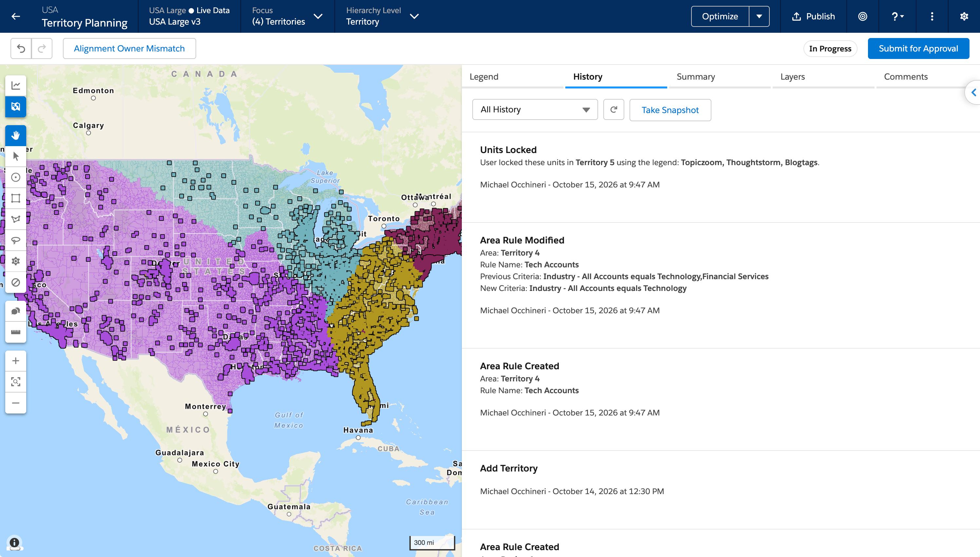The height and width of the screenshot is (557, 980).
Task: Select the map view icon
Action: point(16,106)
